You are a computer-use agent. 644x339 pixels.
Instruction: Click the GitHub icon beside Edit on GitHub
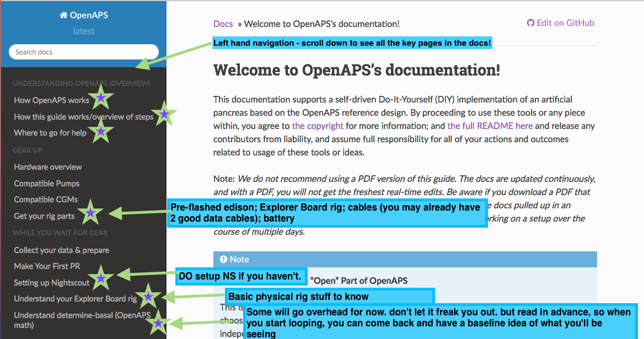click(530, 23)
